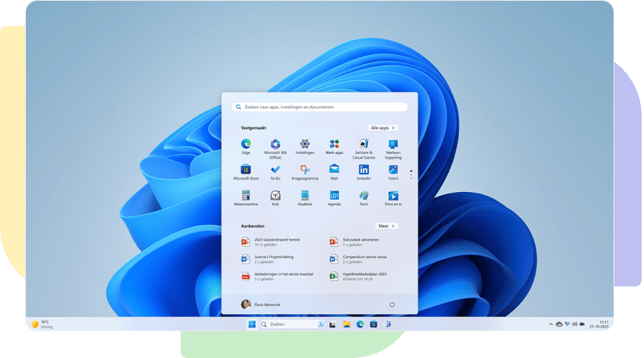Open 2023 Gecoördineerd herstel presentation
This screenshot has height=358, width=644.
click(271, 241)
